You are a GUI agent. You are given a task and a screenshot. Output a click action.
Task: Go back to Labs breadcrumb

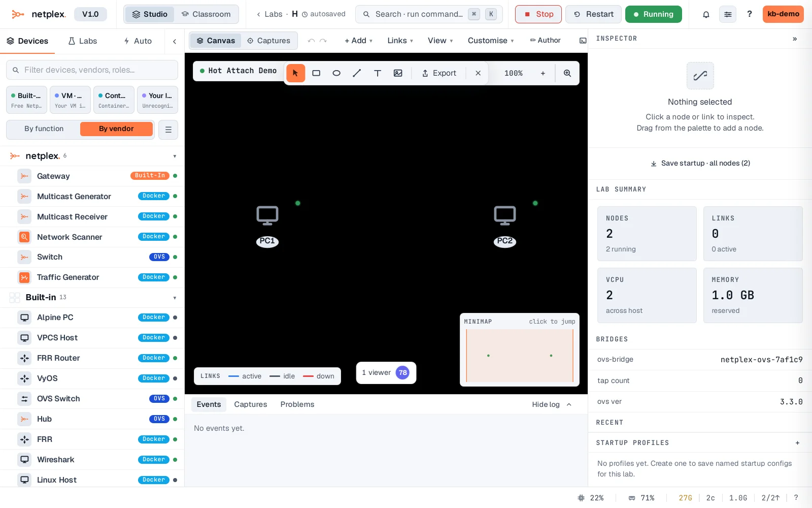click(x=269, y=14)
